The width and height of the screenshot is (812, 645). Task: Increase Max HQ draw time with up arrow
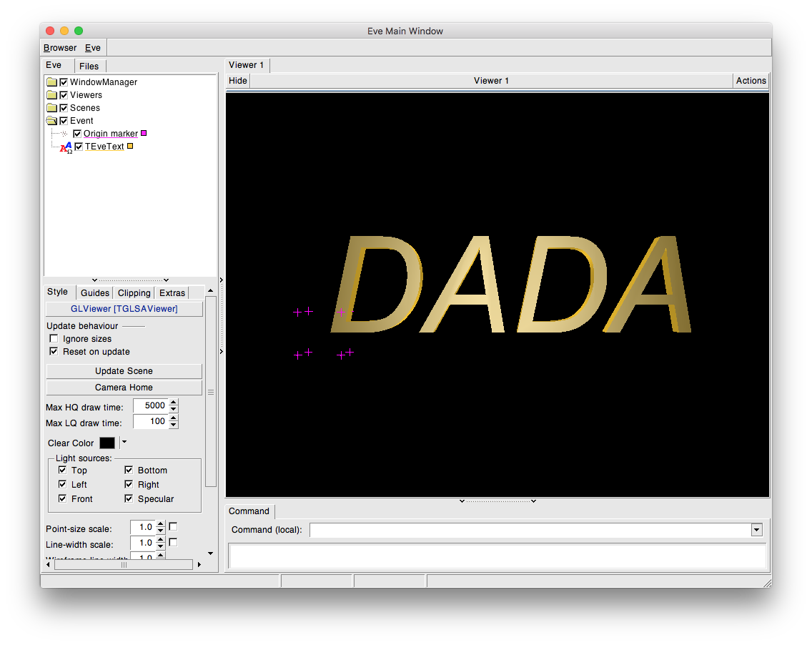click(x=174, y=403)
